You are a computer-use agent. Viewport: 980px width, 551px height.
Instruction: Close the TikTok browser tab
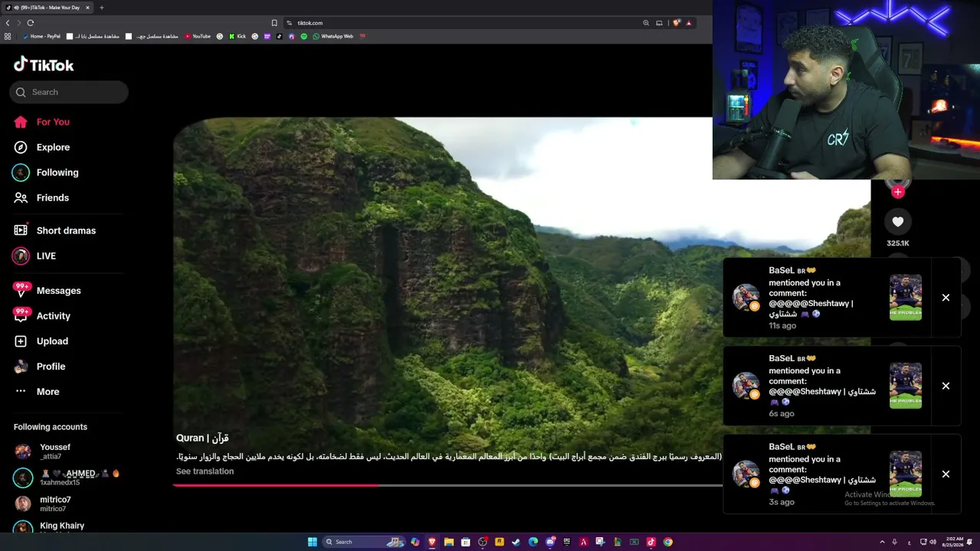click(87, 8)
